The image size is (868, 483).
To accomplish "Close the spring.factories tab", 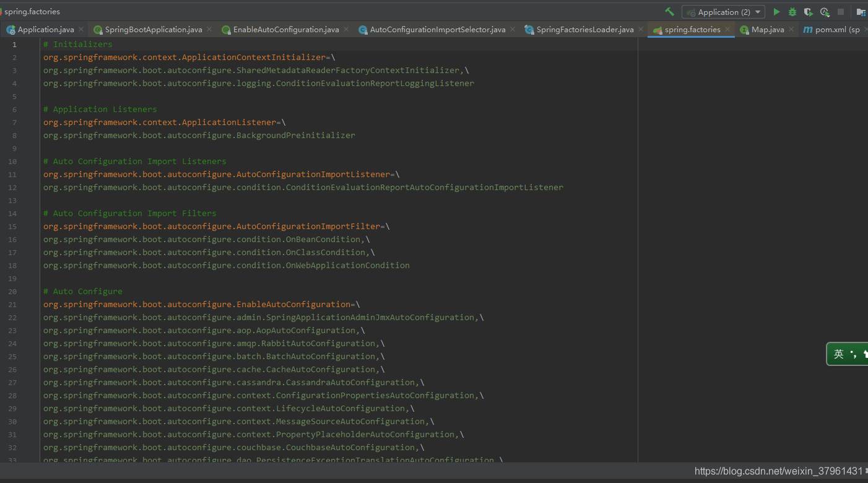I will pyautogui.click(x=727, y=29).
